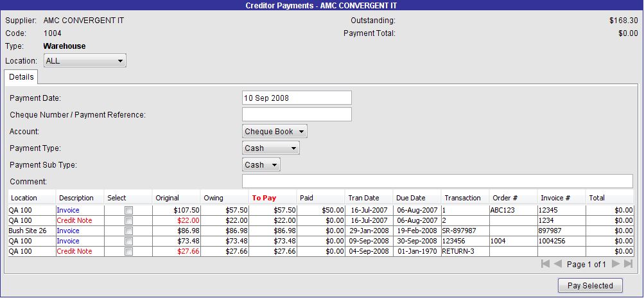Sort by the Paid column header
Image resolution: width=644 pixels, height=298 pixels.
pos(321,198)
